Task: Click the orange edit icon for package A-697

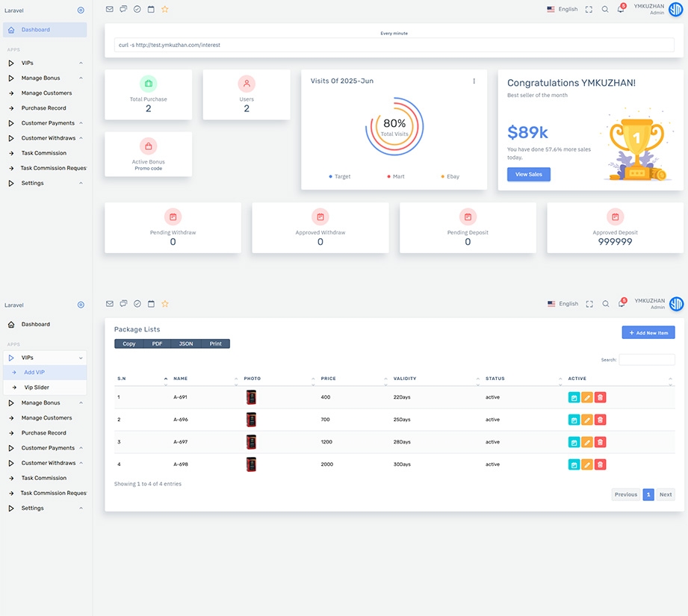Action: click(x=587, y=442)
